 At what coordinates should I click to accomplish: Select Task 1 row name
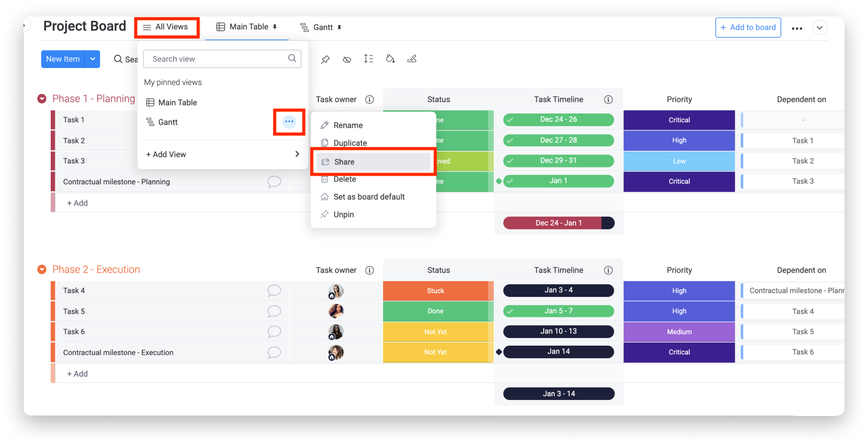tap(74, 120)
